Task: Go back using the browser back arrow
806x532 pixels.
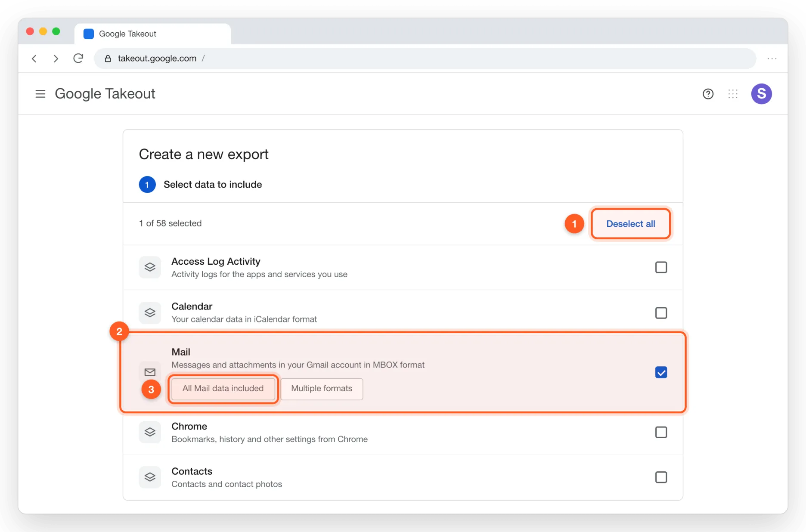Action: point(34,59)
